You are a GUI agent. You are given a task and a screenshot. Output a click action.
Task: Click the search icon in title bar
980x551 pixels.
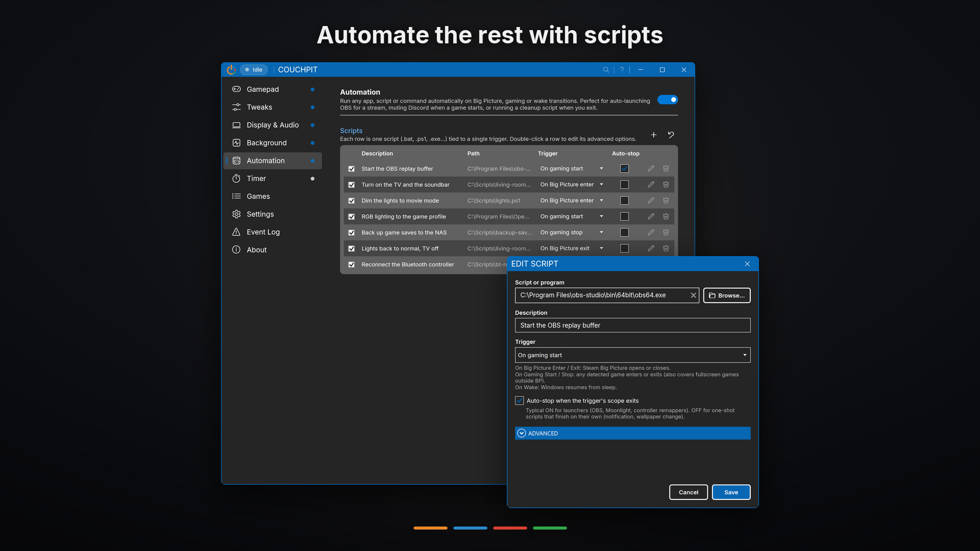(606, 70)
